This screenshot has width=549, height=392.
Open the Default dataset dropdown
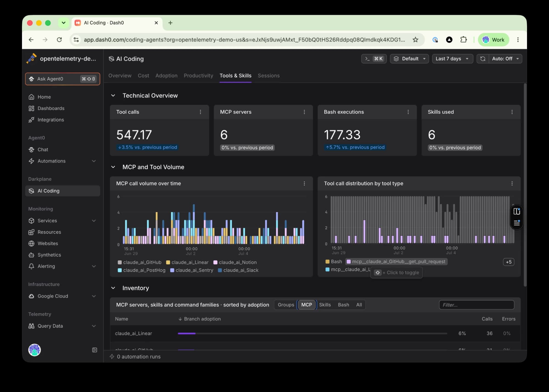[409, 59]
